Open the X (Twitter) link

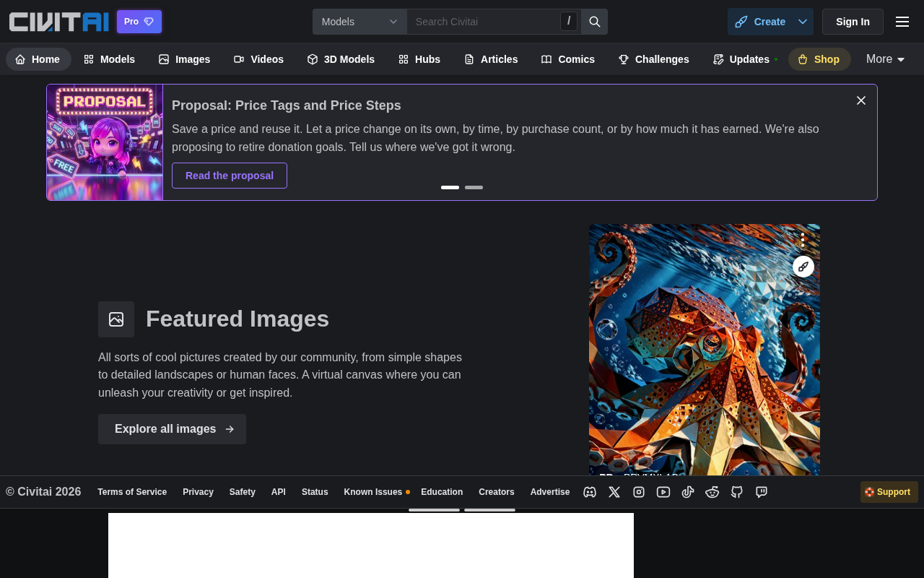[x=614, y=492]
